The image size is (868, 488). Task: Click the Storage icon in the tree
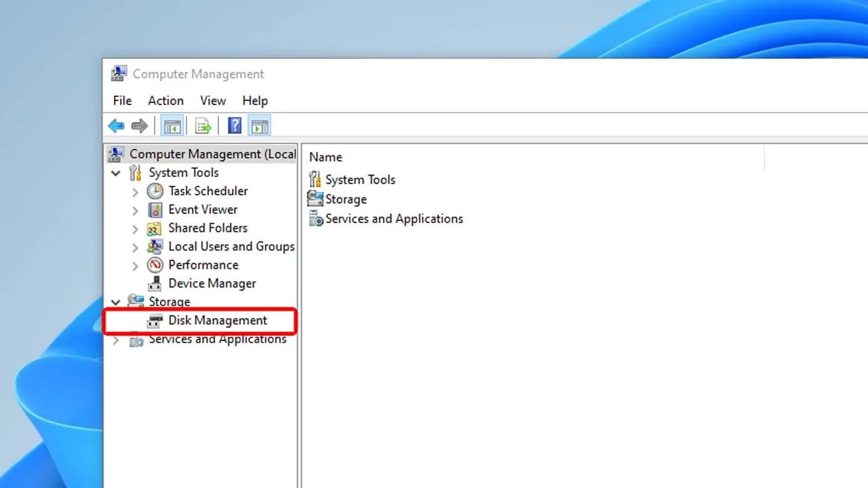tap(136, 302)
